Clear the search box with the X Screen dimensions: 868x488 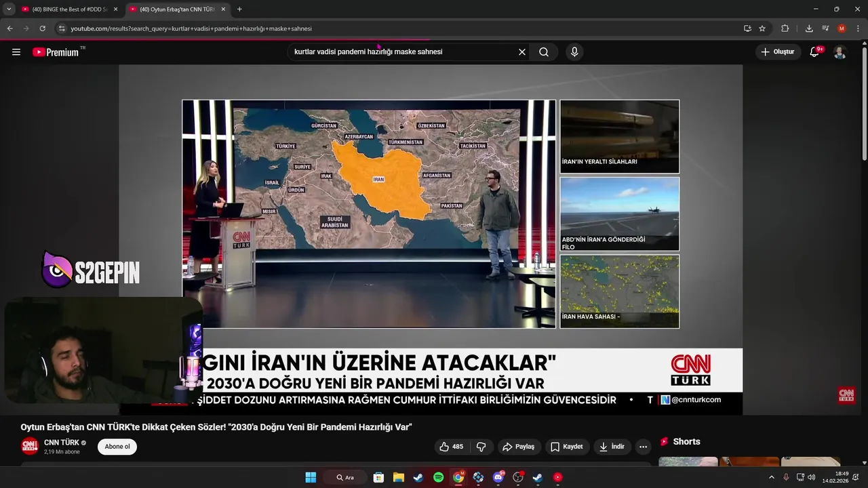click(522, 52)
